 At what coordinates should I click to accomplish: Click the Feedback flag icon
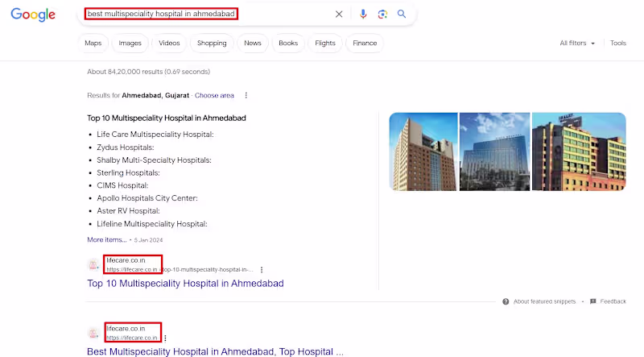pyautogui.click(x=592, y=301)
